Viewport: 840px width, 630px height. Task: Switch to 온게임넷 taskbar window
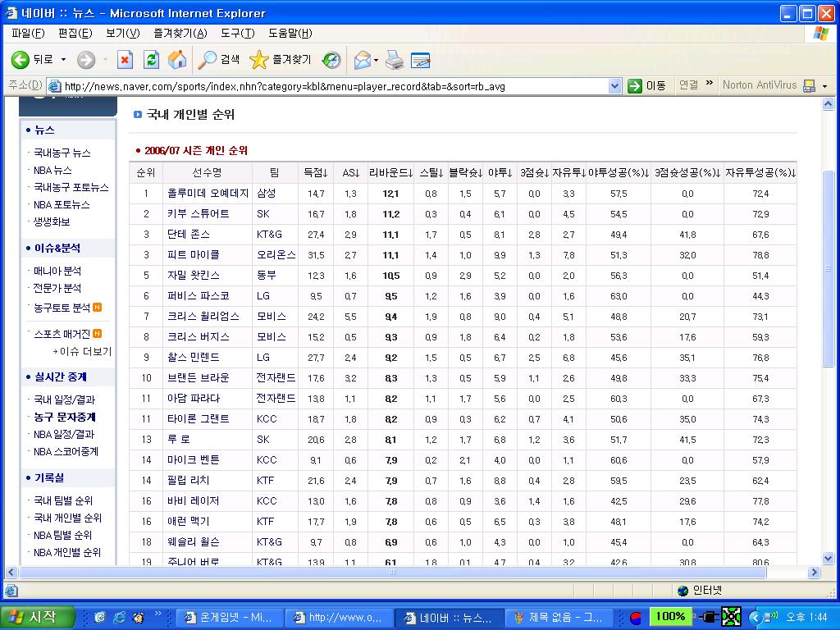coord(230,617)
